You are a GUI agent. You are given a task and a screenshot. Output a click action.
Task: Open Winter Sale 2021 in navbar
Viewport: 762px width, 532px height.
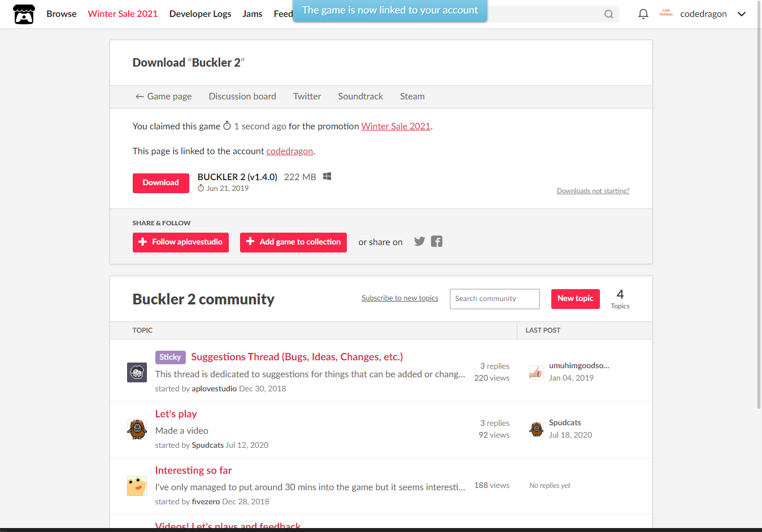tap(123, 14)
